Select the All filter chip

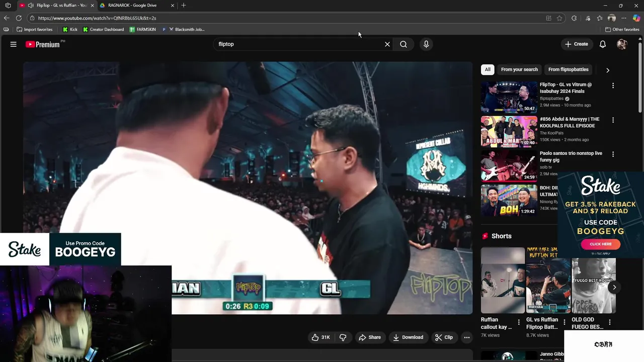488,69
